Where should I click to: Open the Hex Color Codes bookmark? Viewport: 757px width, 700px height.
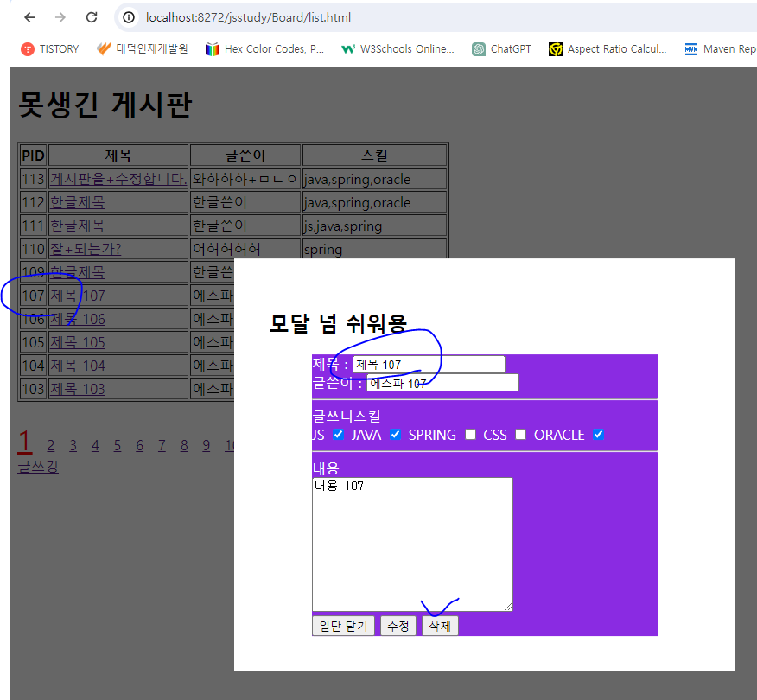coord(264,48)
